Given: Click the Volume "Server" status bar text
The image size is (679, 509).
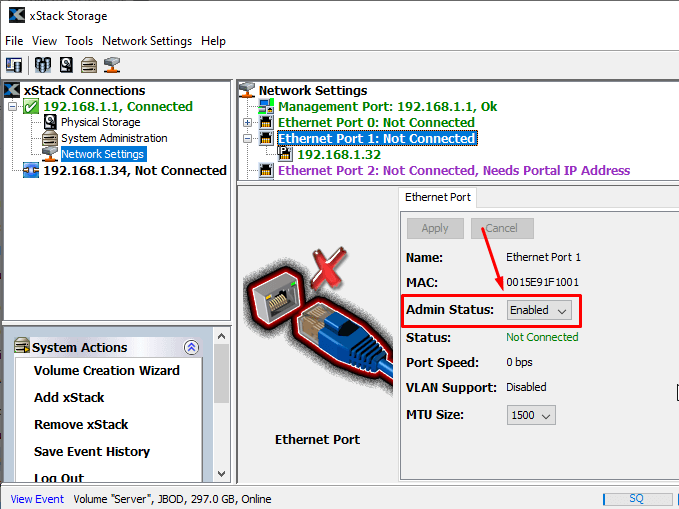Looking at the screenshot, I should (172, 499).
